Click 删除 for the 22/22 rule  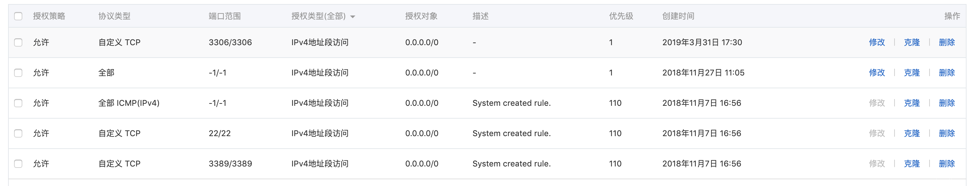pos(947,133)
